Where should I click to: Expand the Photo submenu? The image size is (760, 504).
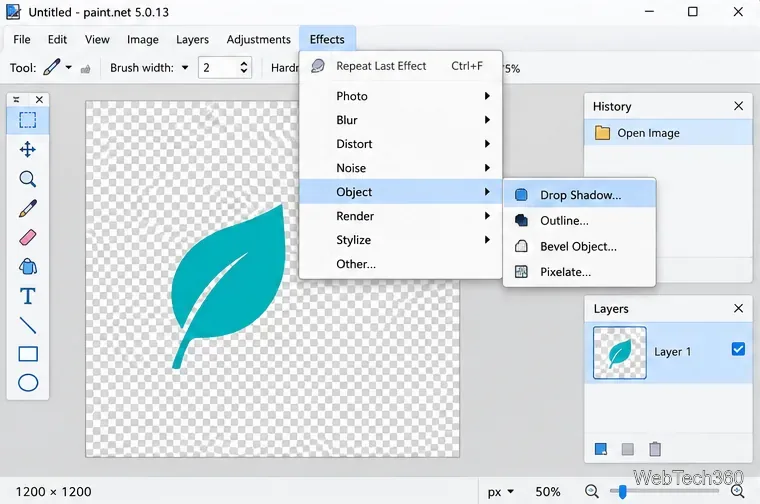pyautogui.click(x=400, y=96)
